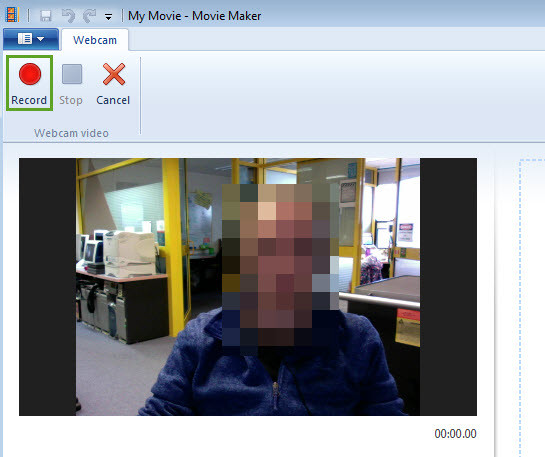The height and width of the screenshot is (457, 545).
Task: Click the My Movie - Movie Maker title text
Action: point(195,16)
